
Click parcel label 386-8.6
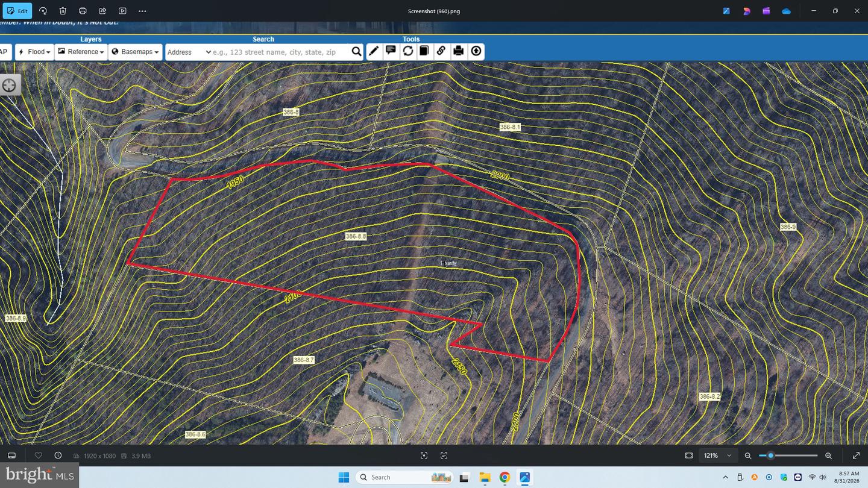(x=195, y=434)
